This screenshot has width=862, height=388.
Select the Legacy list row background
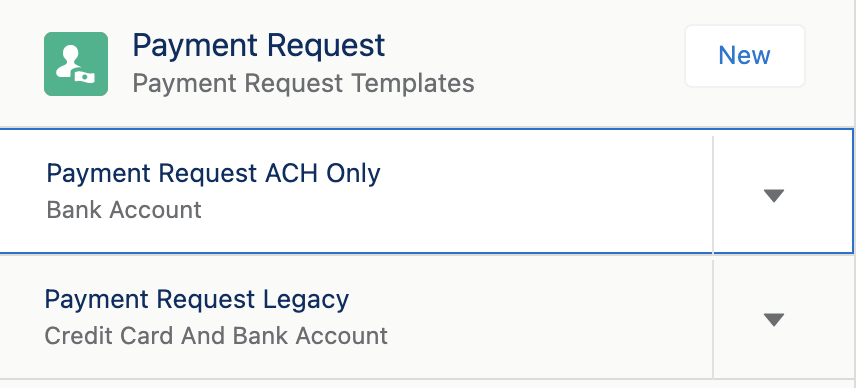[426, 318]
